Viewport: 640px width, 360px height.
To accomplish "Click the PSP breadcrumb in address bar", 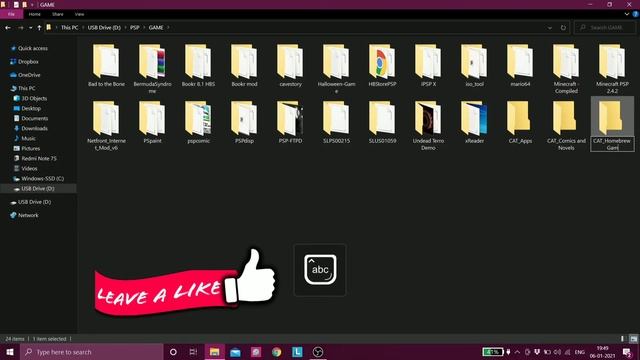I will click(135, 28).
